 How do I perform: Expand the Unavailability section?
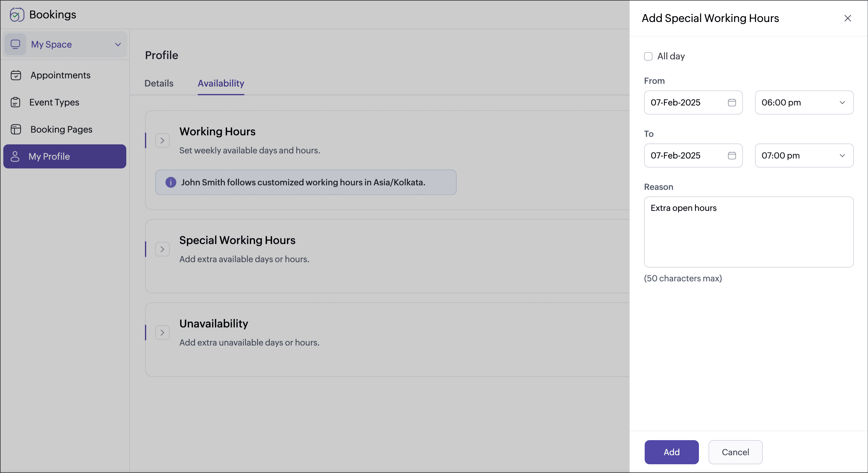[162, 333]
